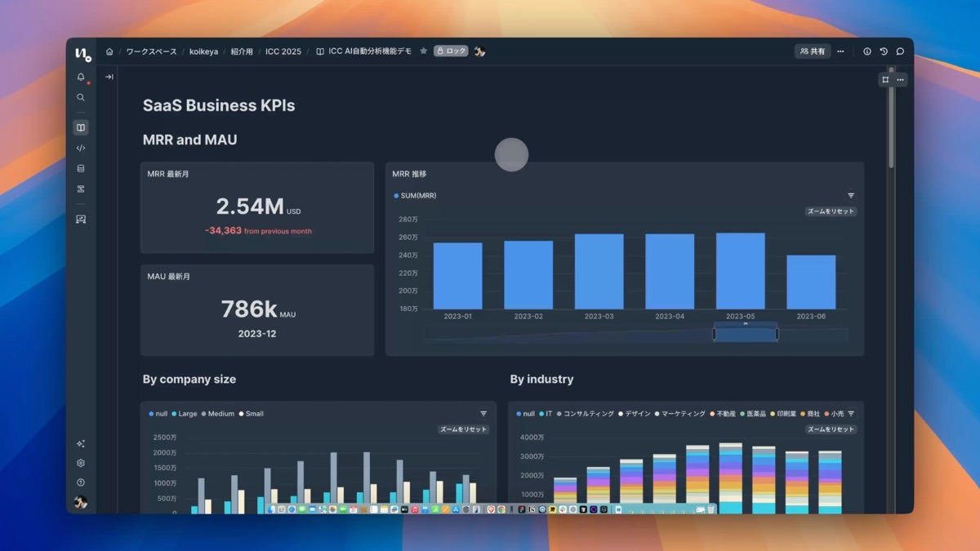Open filter menu on MRR 推移 chart

851,196
